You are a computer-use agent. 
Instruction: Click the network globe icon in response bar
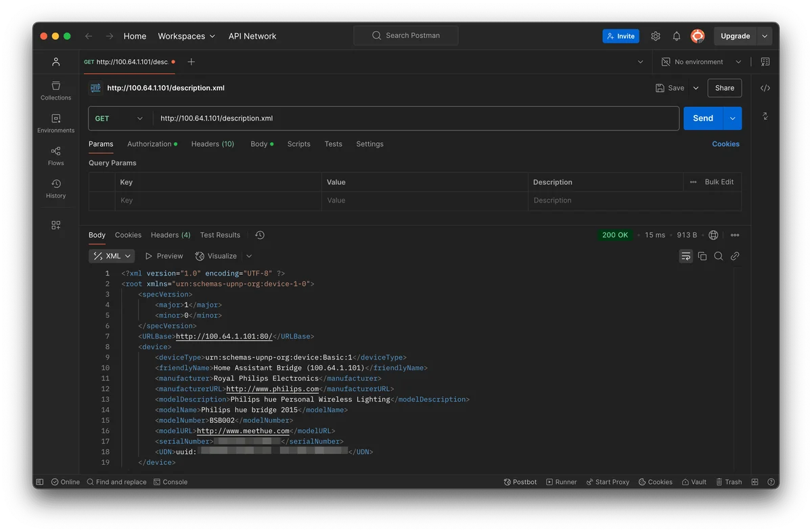[713, 235]
